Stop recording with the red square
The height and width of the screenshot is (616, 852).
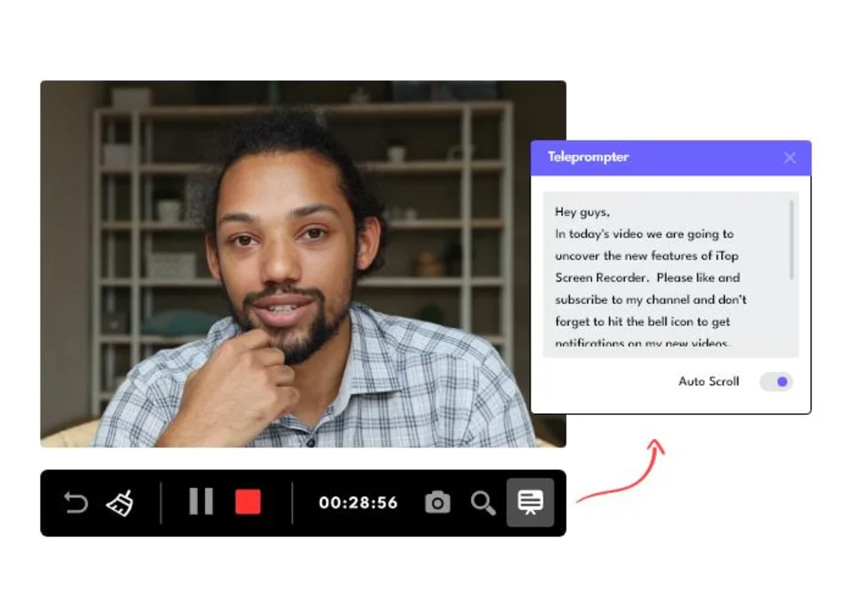pyautogui.click(x=247, y=502)
